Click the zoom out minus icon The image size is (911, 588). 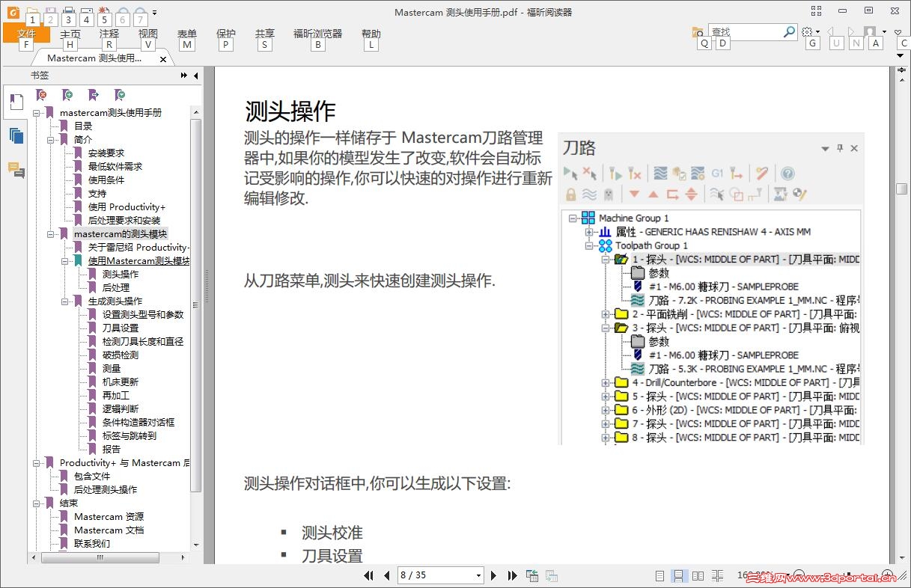(798, 577)
